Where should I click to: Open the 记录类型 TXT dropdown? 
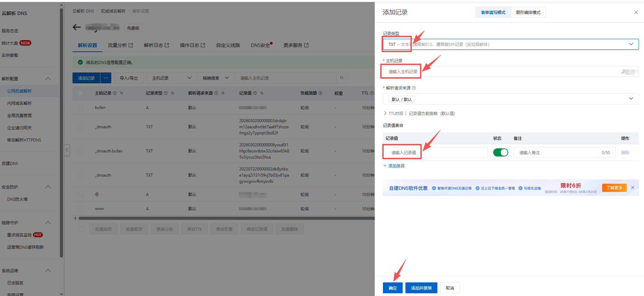coord(510,44)
